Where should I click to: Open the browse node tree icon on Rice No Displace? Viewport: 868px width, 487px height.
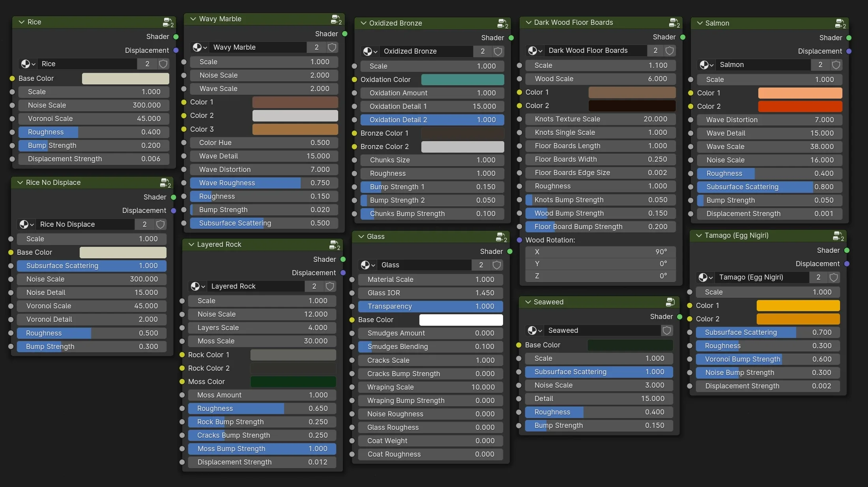25,224
